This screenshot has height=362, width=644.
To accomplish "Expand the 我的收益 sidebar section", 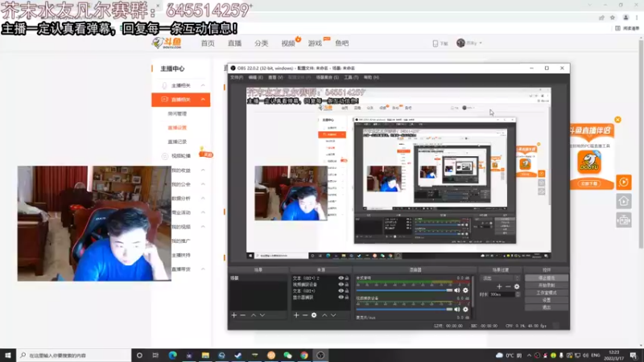I will click(203, 170).
